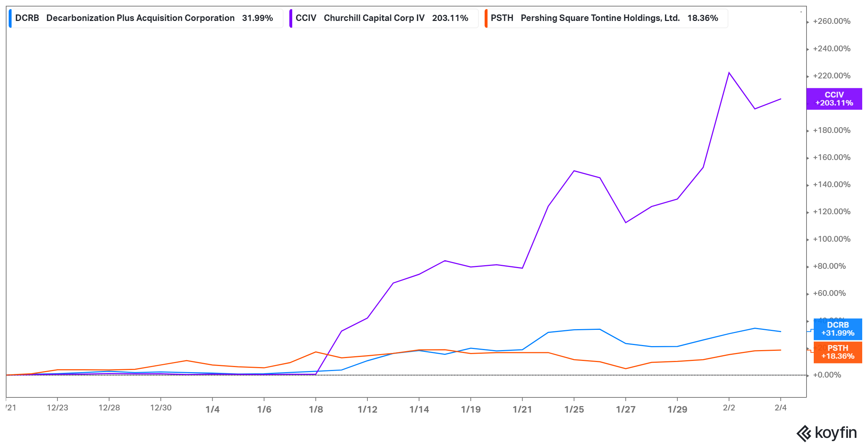Screen dimensions: 868x448
Task: Click the 12/28 date label
Action: pos(109,408)
